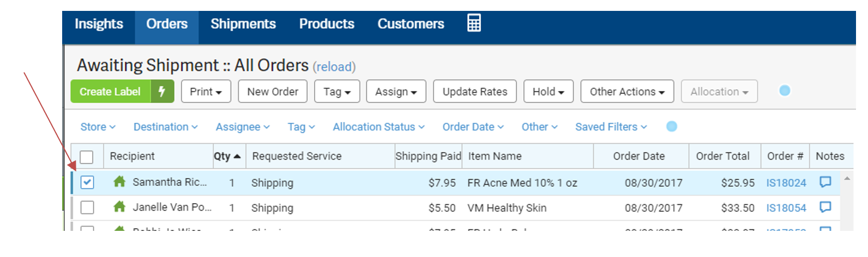Viewport: 868px width, 257px height.
Task: Check the Janelle Van Po... order checkbox
Action: click(87, 207)
